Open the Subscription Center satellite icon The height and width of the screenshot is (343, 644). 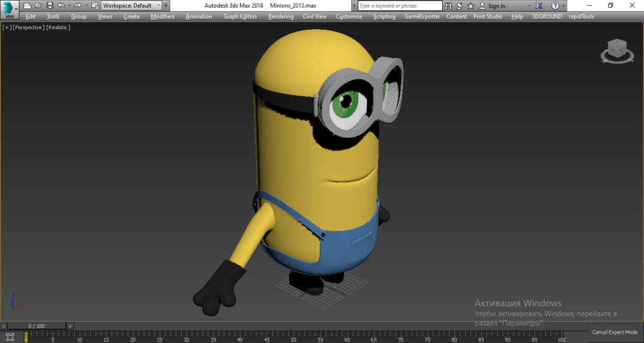(460, 6)
